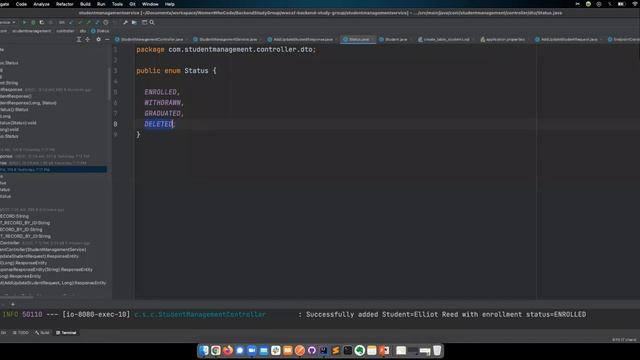
Task: Click the ENROLLED enum constant
Action: pyautogui.click(x=160, y=92)
